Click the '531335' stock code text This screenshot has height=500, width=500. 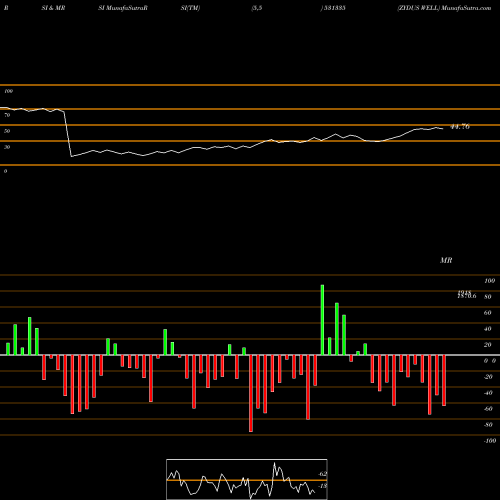(334, 8)
